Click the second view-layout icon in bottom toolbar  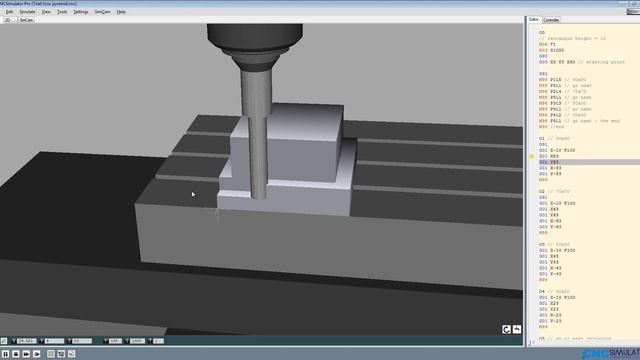click(61, 354)
